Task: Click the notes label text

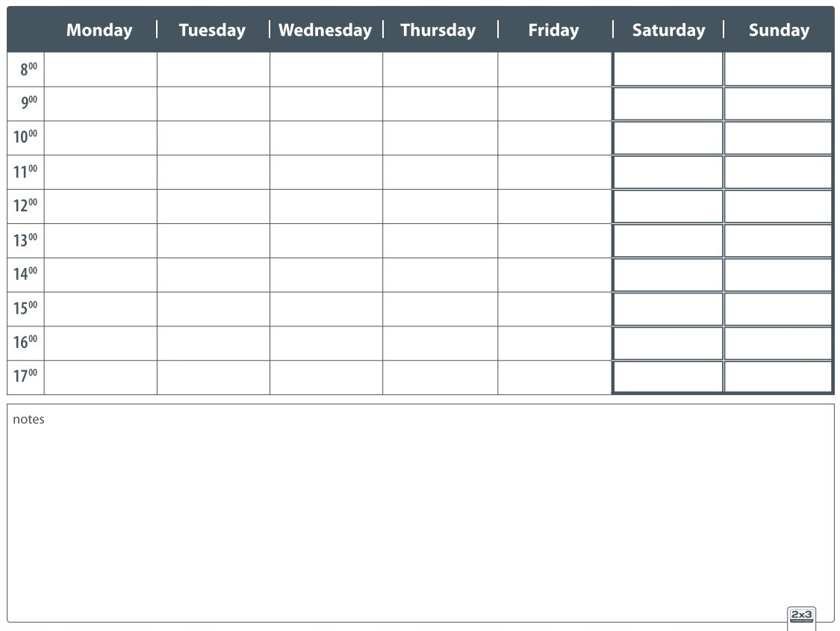Action: click(28, 420)
